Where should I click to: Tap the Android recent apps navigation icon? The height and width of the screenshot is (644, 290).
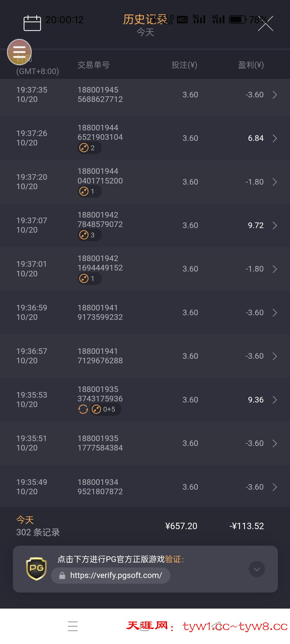pos(73,626)
